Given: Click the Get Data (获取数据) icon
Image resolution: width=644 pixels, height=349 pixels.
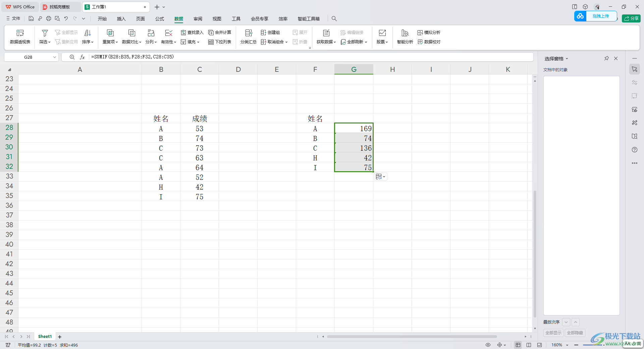Looking at the screenshot, I should click(x=326, y=33).
